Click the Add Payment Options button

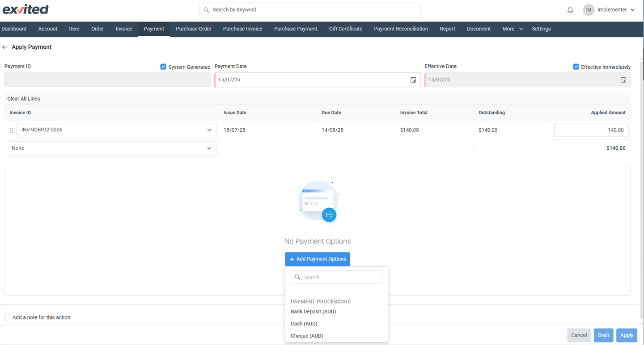click(x=318, y=259)
